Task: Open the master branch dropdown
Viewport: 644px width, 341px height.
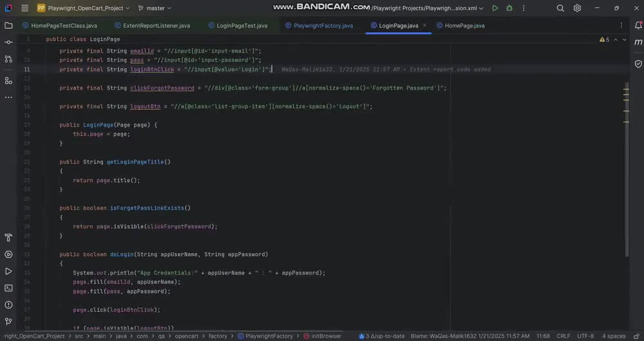Action: (x=155, y=8)
